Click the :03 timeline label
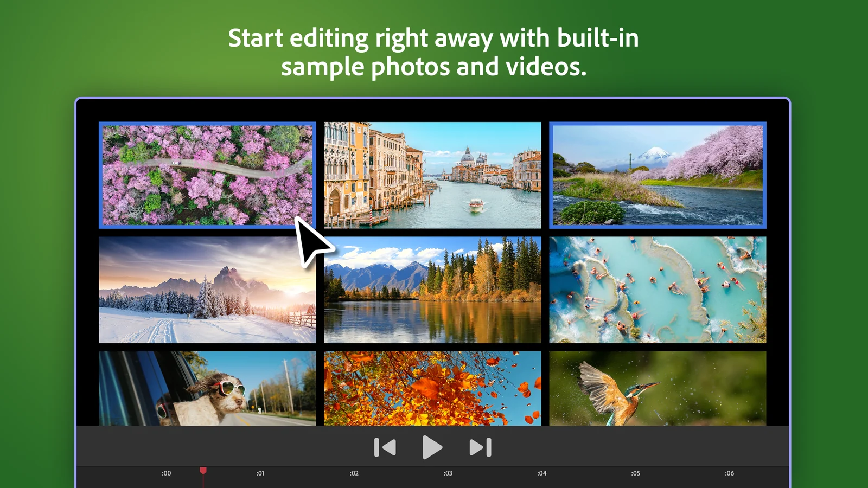The width and height of the screenshot is (868, 488). [448, 473]
